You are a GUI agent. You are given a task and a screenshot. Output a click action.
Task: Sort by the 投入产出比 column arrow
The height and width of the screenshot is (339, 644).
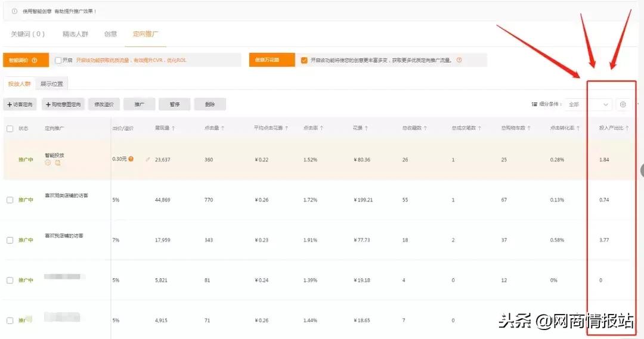pos(627,129)
